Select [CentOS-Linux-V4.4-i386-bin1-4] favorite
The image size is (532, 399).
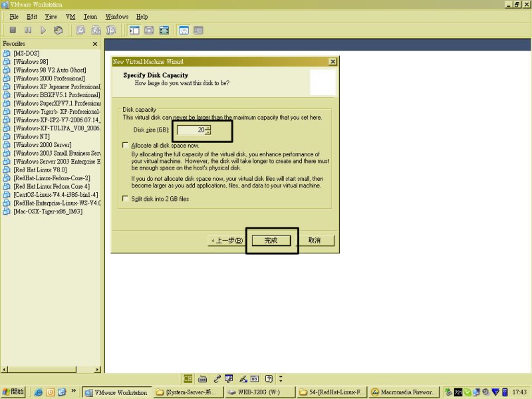click(x=56, y=194)
